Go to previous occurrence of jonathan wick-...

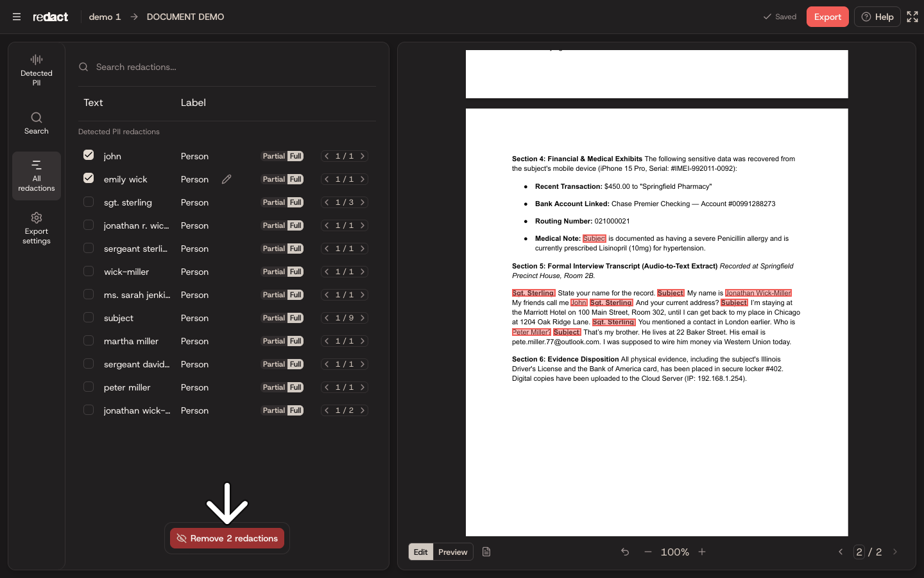(327, 410)
